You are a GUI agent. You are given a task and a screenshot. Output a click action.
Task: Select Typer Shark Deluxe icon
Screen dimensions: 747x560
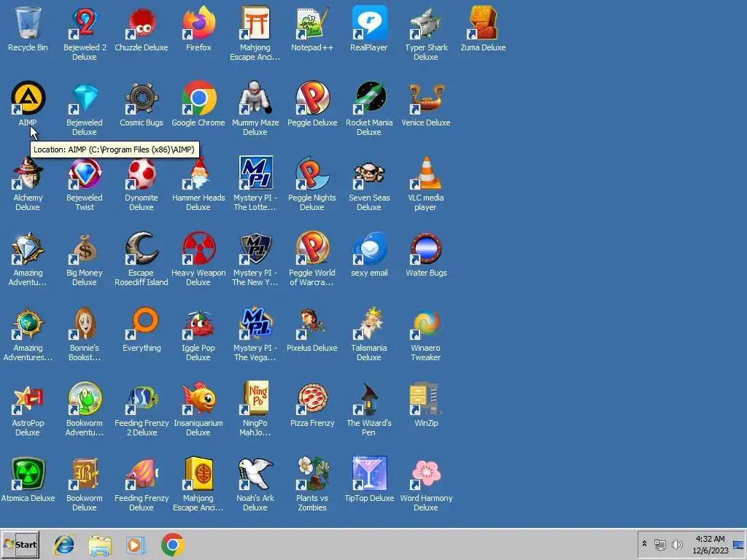tap(426, 23)
